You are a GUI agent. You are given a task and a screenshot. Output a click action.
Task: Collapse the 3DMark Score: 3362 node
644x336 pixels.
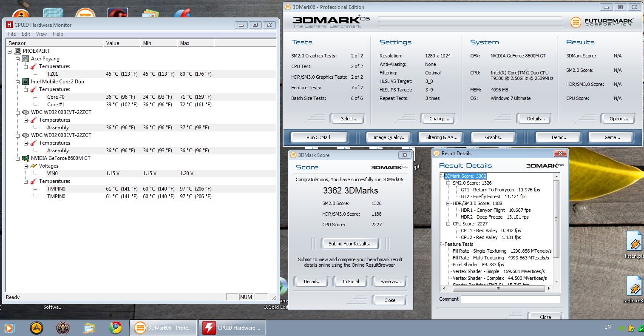point(441,176)
